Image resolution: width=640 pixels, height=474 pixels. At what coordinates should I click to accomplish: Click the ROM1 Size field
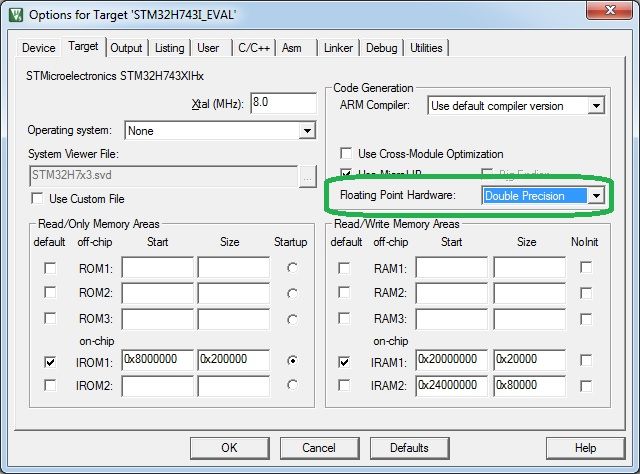233,267
